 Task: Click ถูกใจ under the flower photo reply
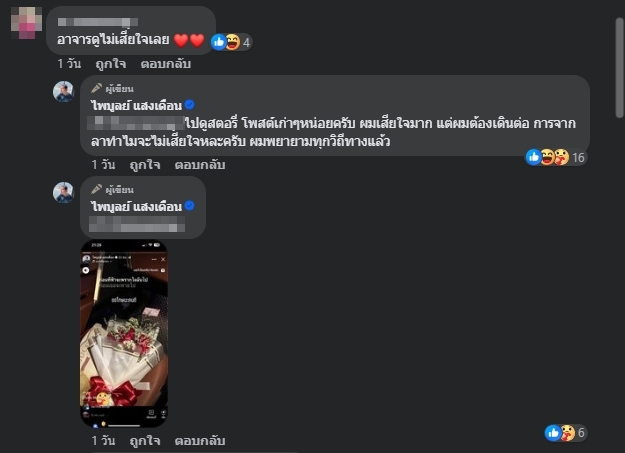145,441
